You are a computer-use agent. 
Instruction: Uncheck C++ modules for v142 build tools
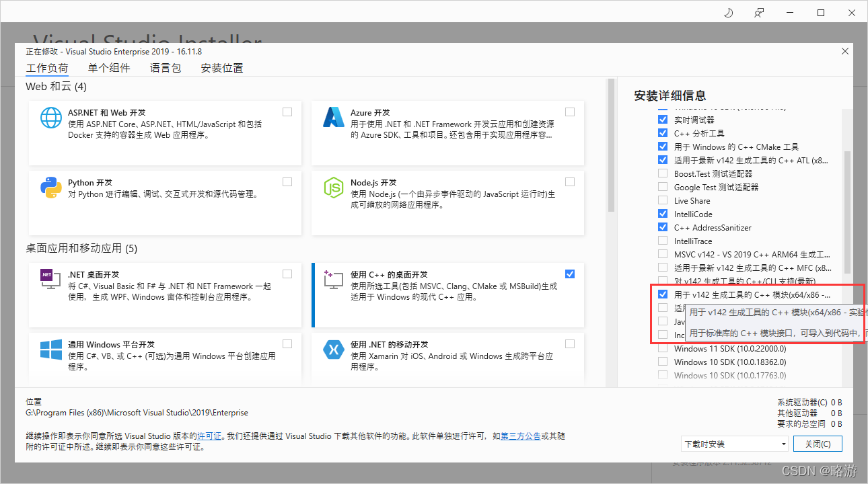[663, 294]
